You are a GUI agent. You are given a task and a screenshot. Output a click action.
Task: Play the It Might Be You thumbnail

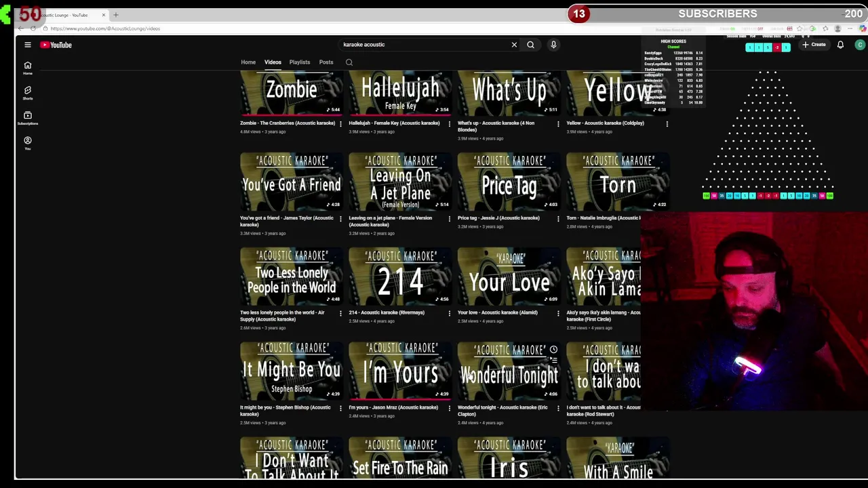click(292, 371)
